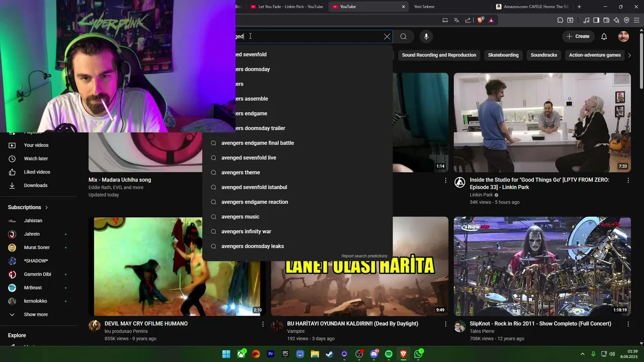Open Discord from the taskbar
The height and width of the screenshot is (362, 644).
pyautogui.click(x=374, y=354)
